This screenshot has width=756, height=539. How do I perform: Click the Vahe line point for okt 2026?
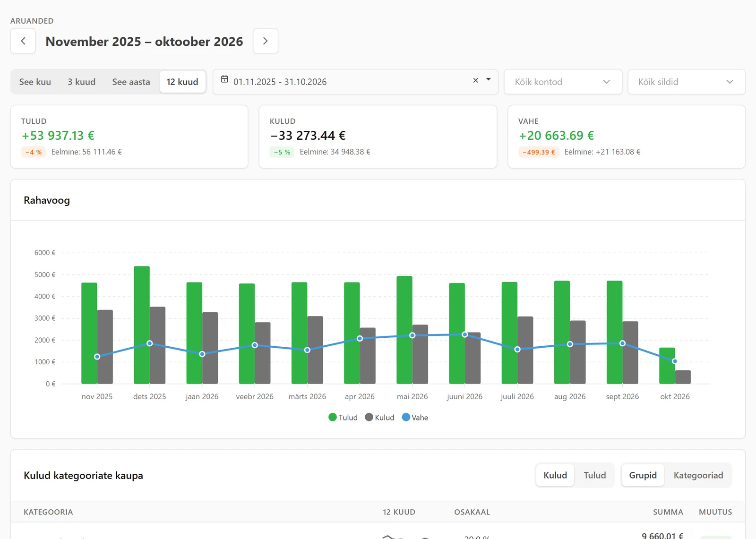tap(675, 361)
